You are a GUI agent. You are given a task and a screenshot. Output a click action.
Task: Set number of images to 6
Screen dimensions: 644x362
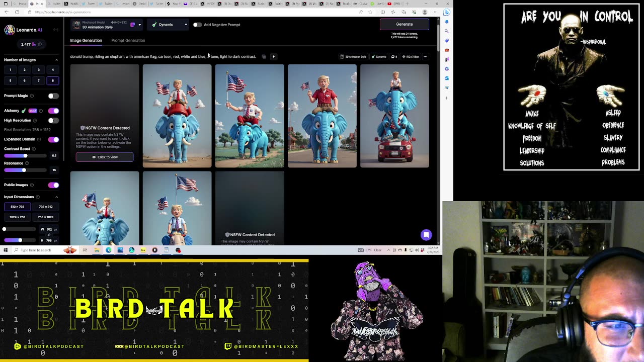(24, 80)
